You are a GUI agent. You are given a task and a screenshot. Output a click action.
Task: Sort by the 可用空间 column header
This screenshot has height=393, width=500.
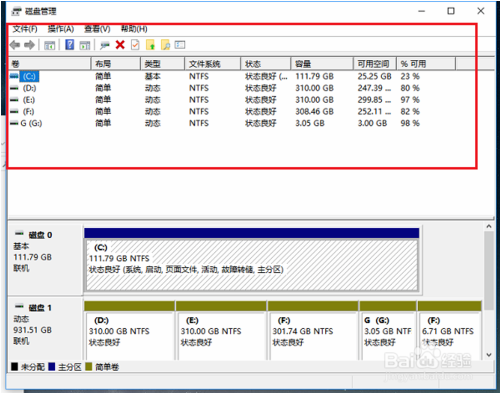(375, 64)
